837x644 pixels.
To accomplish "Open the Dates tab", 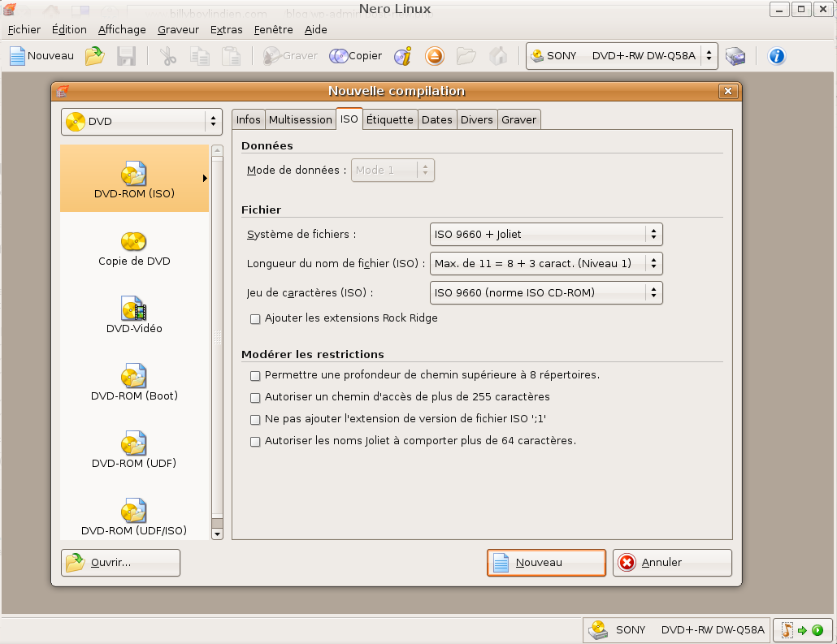I will [436, 120].
